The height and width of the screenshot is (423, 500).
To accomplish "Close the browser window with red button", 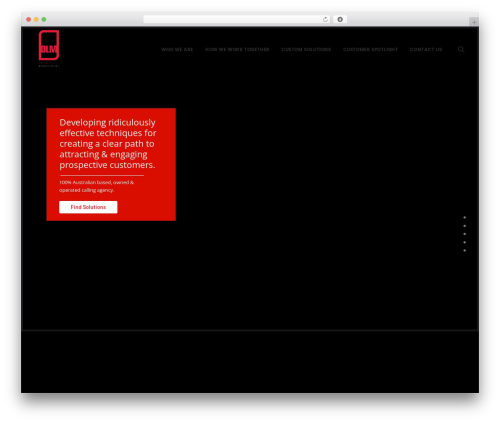I will coord(29,19).
